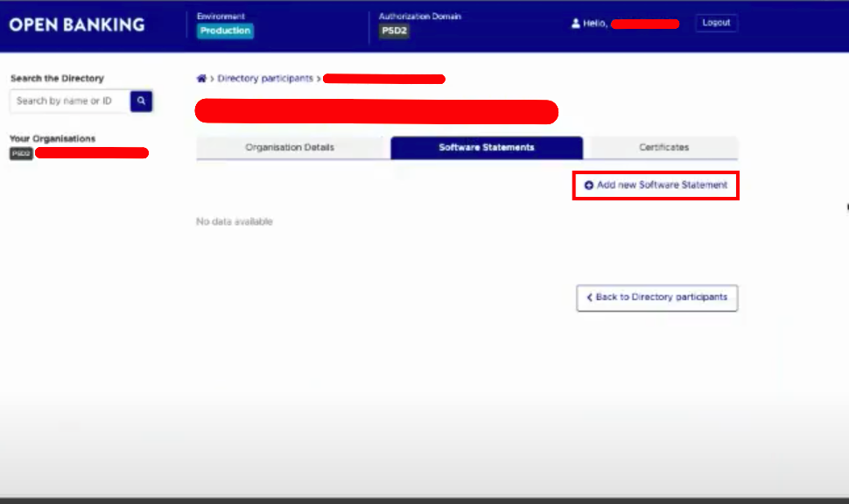Log out of the Open Banking directory
849x504 pixels.
716,23
